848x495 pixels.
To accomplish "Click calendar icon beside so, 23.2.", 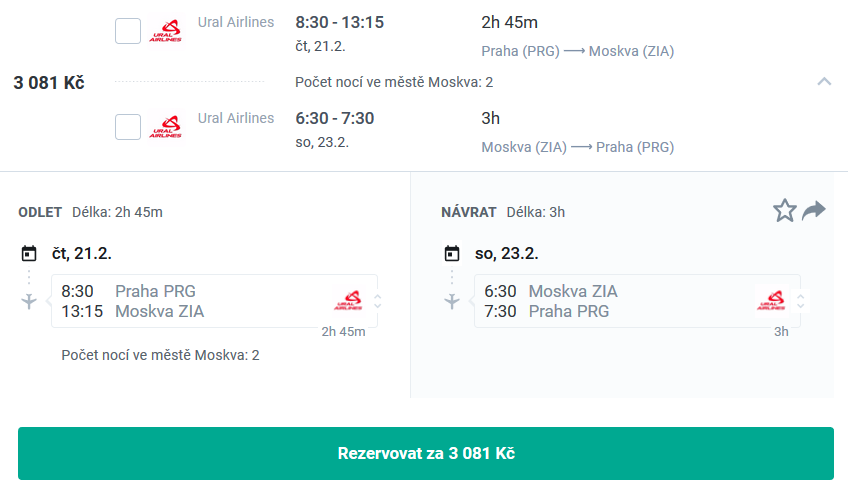I will point(452,253).
